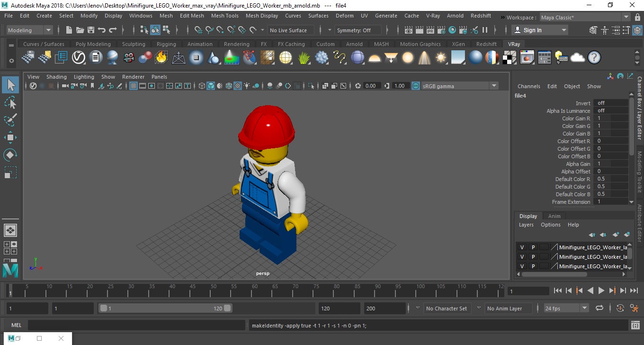Click Go to start of playback range
Image resolution: width=644 pixels, height=345 pixels.
coord(557,291)
